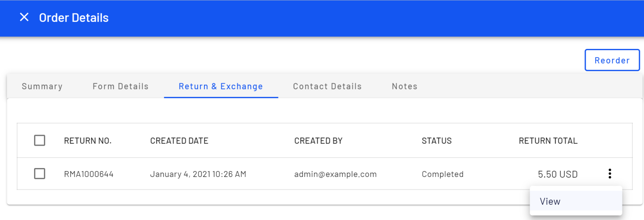The height and width of the screenshot is (220, 644).
Task: Click the Return Total column header
Action: [x=548, y=141]
